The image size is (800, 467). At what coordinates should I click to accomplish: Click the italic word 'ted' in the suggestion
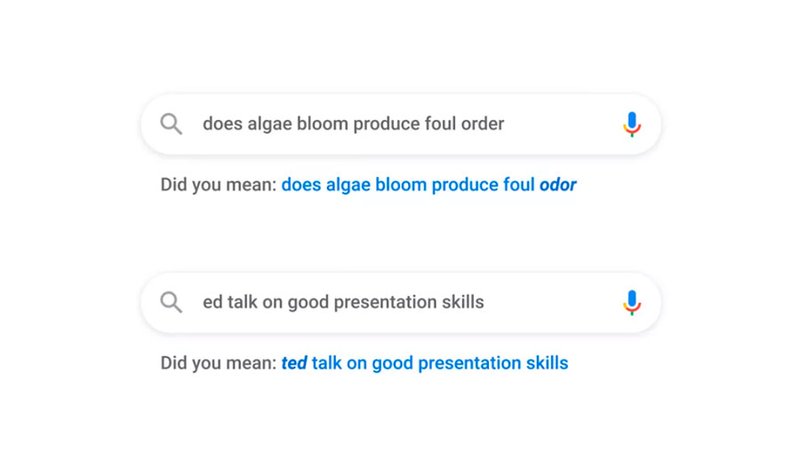click(294, 363)
